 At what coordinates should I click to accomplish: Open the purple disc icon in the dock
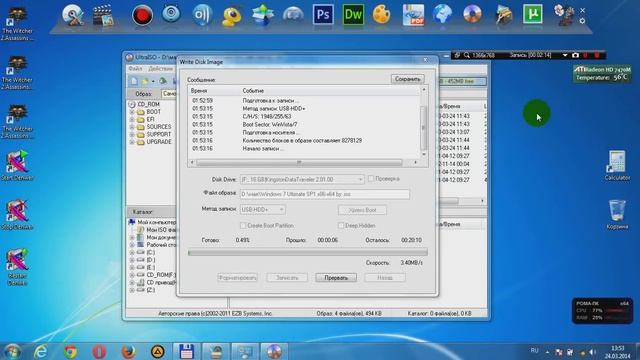click(x=473, y=14)
